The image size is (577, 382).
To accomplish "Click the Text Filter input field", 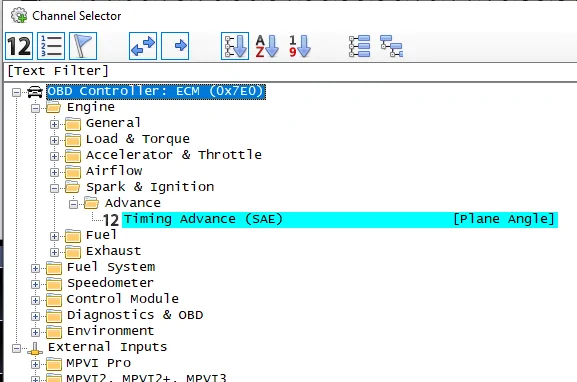I will [291, 71].
